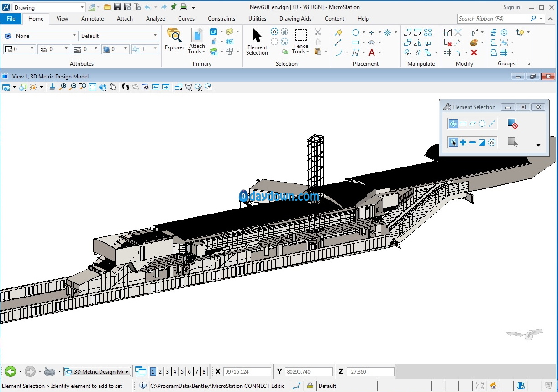Choose Invert mode in Element Selection
This screenshot has width=558, height=392.
pos(482,142)
